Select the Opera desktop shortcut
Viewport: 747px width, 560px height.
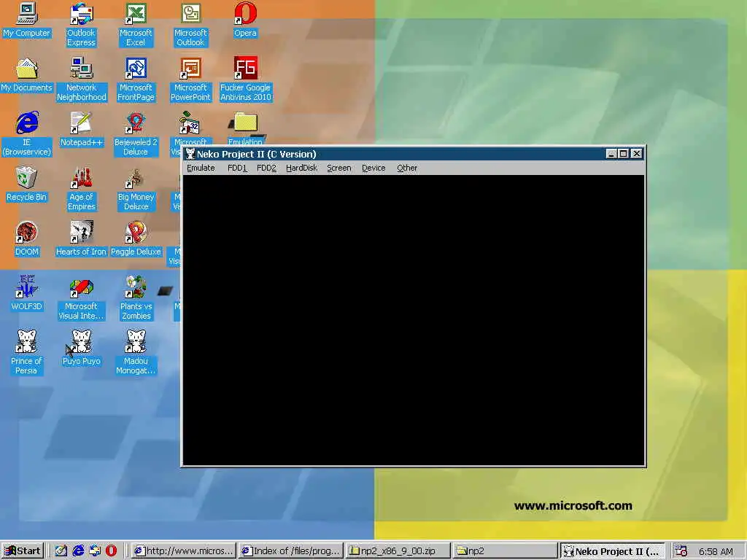(x=245, y=20)
